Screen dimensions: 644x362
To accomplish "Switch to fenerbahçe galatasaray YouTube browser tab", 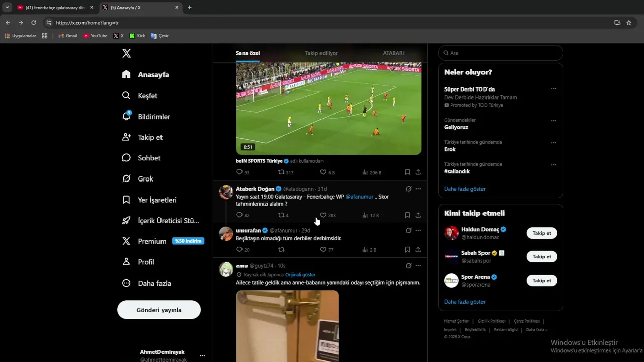I will pos(54,8).
